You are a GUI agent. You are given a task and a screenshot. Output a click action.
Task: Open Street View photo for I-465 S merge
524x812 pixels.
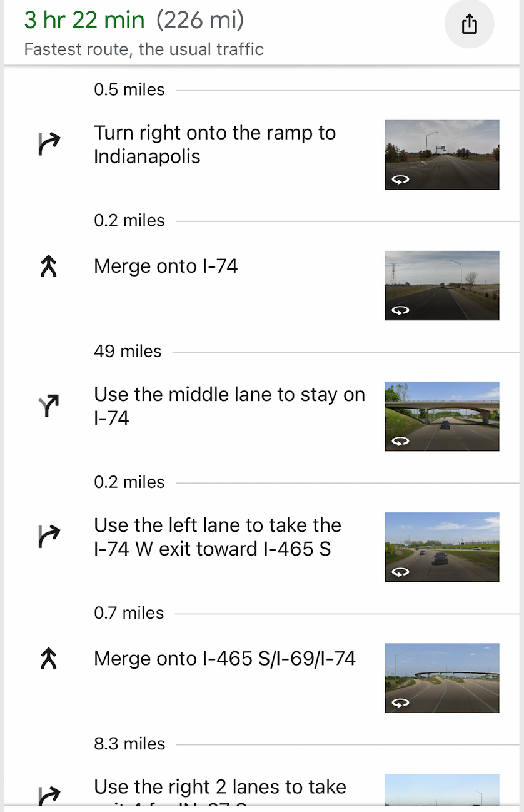coord(441,678)
